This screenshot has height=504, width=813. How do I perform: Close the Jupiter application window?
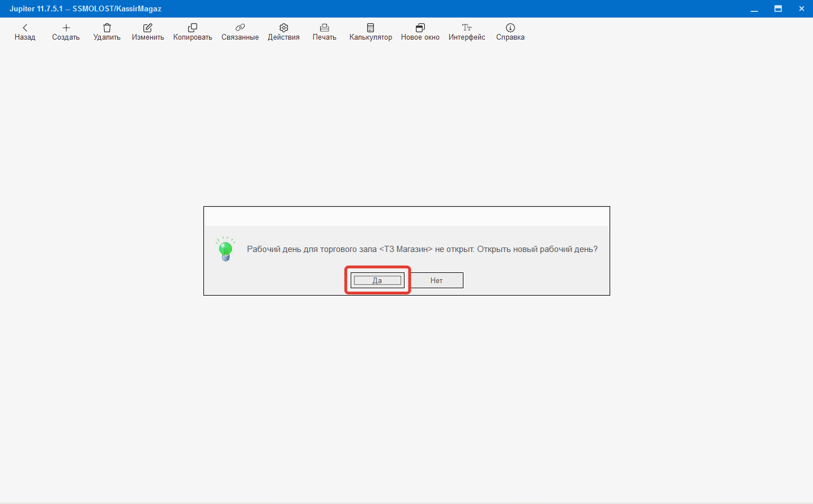point(801,8)
